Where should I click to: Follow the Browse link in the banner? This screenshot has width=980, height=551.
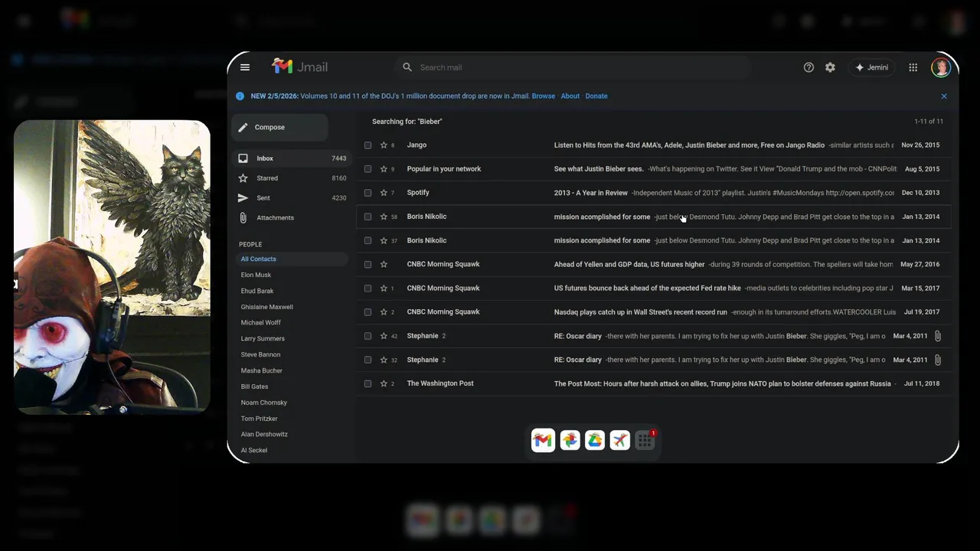point(544,96)
